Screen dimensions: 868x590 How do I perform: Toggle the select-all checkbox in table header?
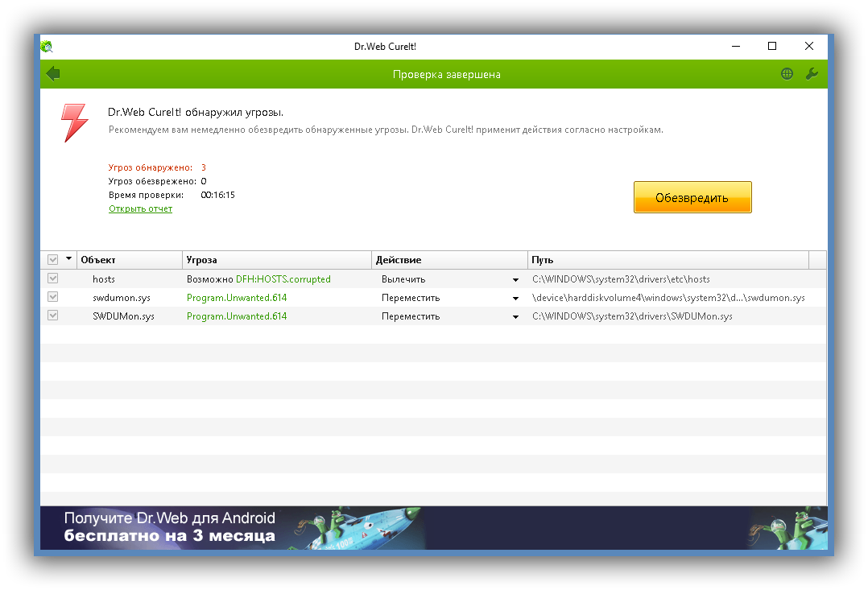coord(52,259)
